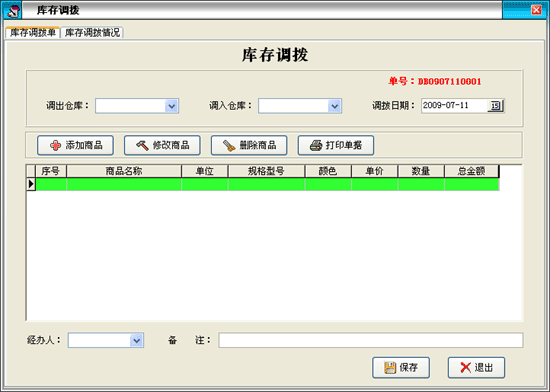Expand the 调出仓库 dropdown
Image resolution: width=550 pixels, height=392 pixels.
coord(172,106)
